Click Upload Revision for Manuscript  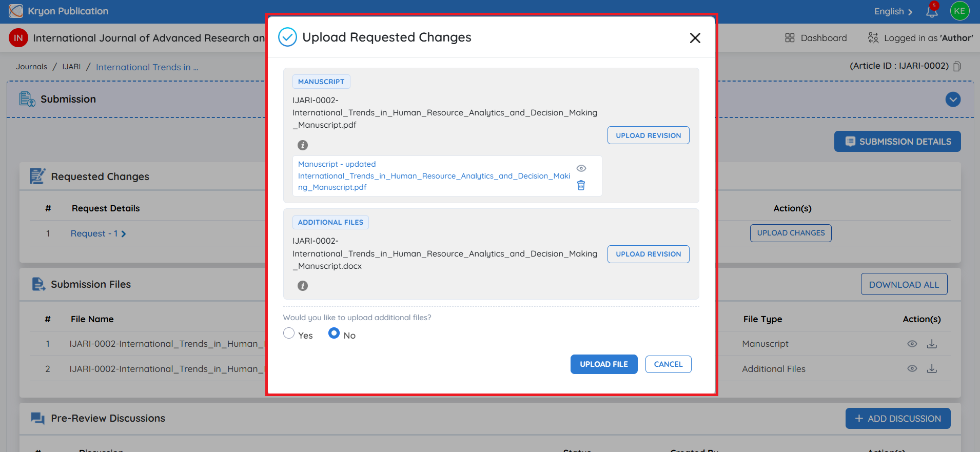(x=649, y=135)
